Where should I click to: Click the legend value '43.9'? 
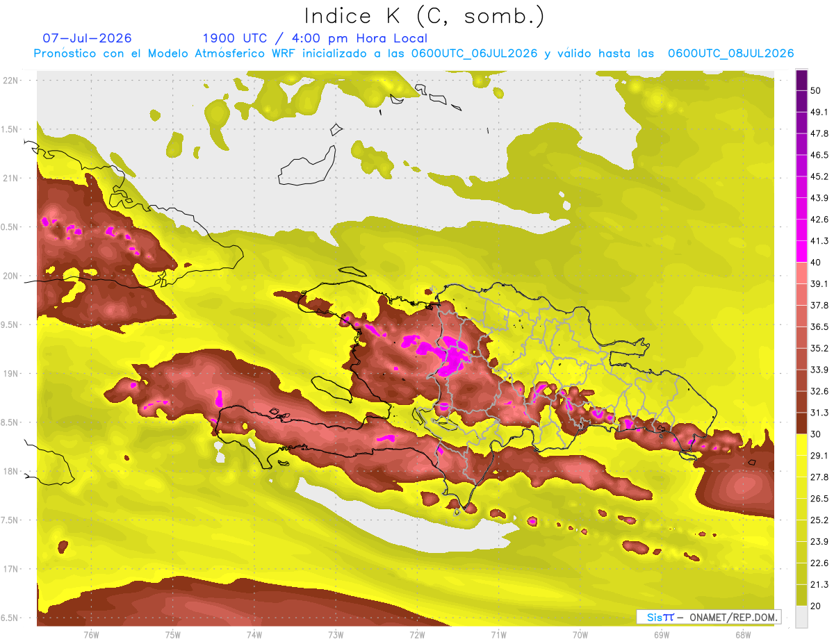819,198
